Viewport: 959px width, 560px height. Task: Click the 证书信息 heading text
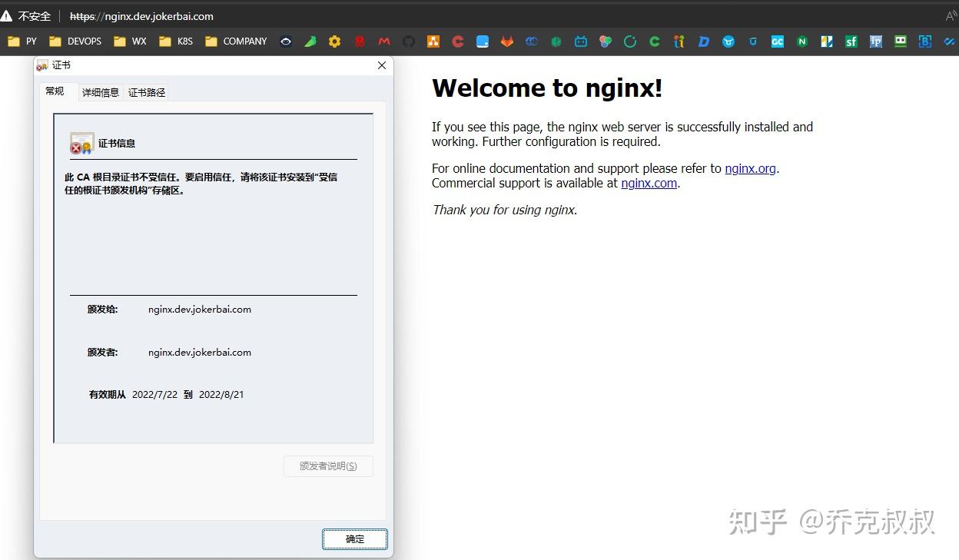pos(117,144)
